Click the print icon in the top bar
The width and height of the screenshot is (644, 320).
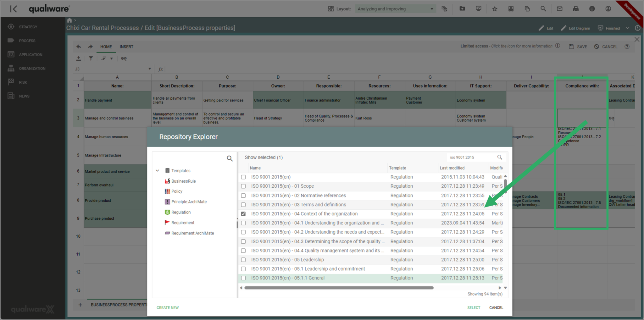pyautogui.click(x=576, y=8)
